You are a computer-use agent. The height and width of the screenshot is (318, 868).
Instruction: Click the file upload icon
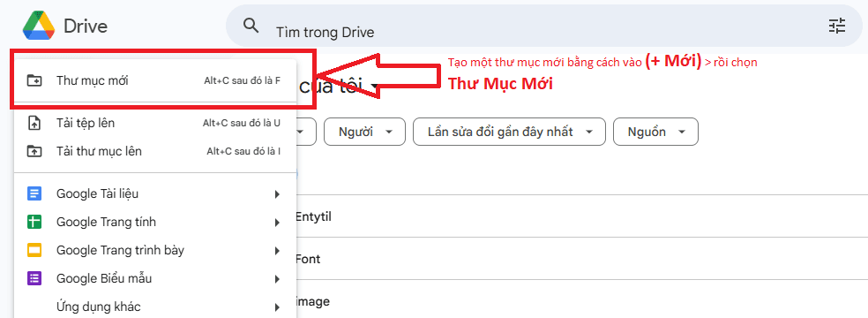[x=34, y=123]
